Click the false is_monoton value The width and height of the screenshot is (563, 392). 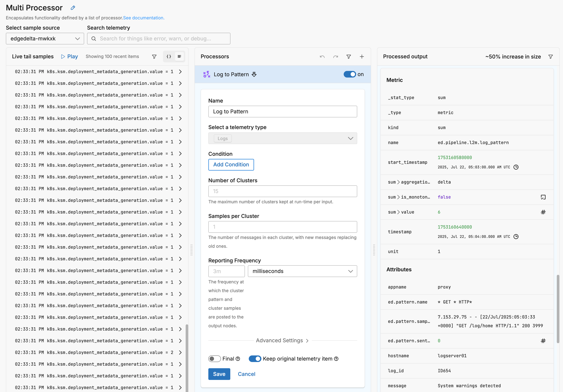pos(444,197)
